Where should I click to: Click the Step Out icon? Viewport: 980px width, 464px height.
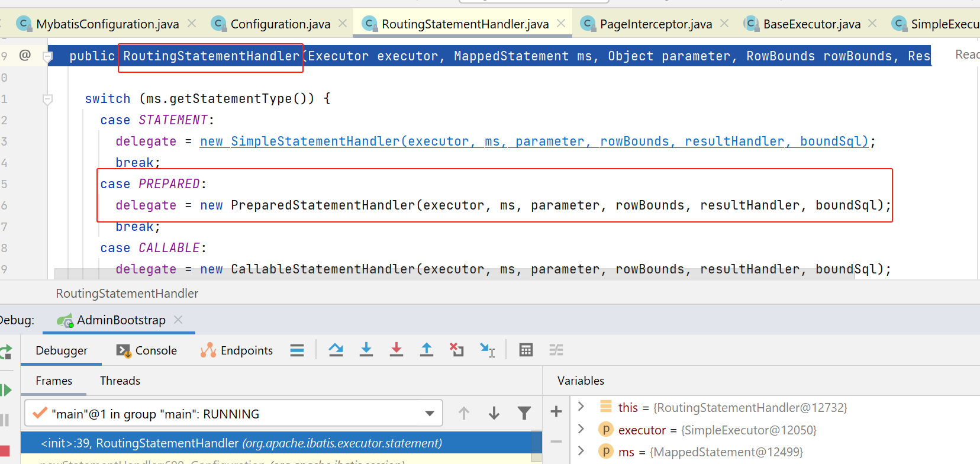[426, 350]
